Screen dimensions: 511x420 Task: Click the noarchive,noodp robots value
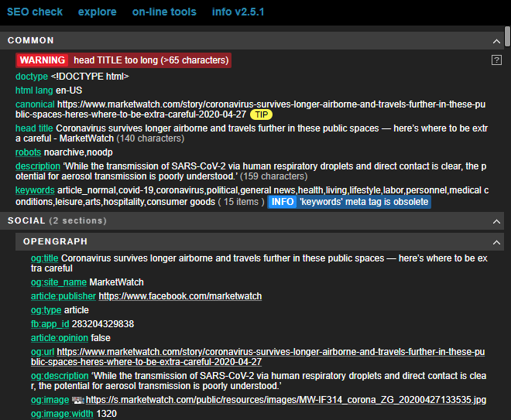(x=78, y=152)
